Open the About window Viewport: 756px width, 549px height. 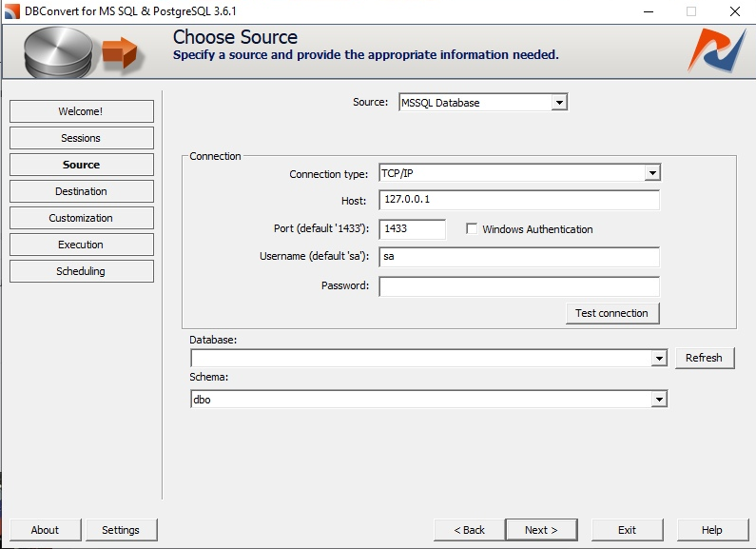click(x=46, y=530)
